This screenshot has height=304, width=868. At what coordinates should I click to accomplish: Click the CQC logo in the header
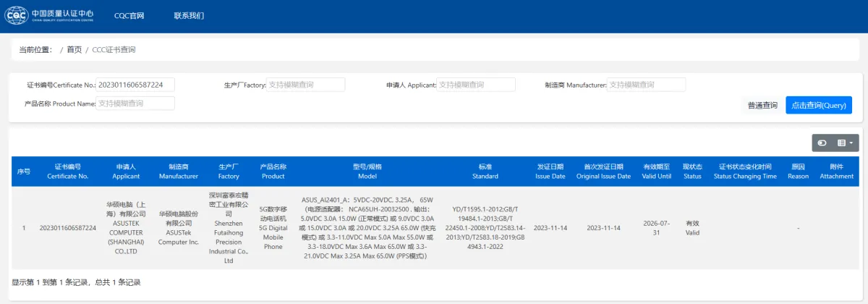pos(49,14)
